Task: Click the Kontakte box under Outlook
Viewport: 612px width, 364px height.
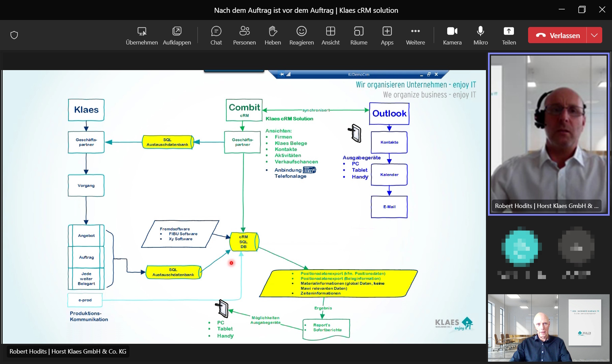Action: click(389, 142)
